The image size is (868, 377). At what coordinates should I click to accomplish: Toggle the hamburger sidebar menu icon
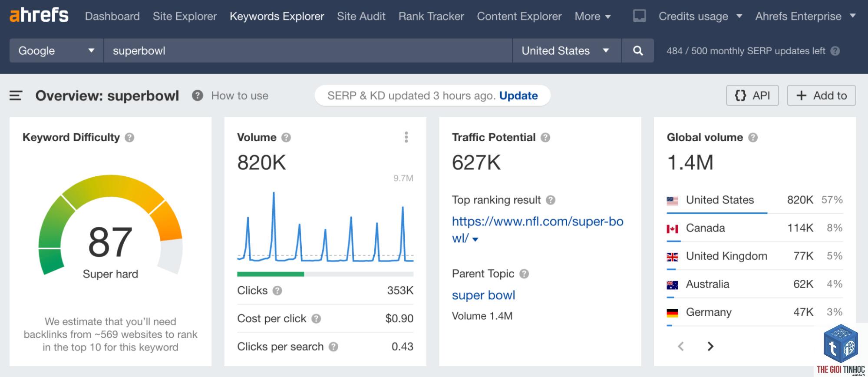(x=16, y=96)
